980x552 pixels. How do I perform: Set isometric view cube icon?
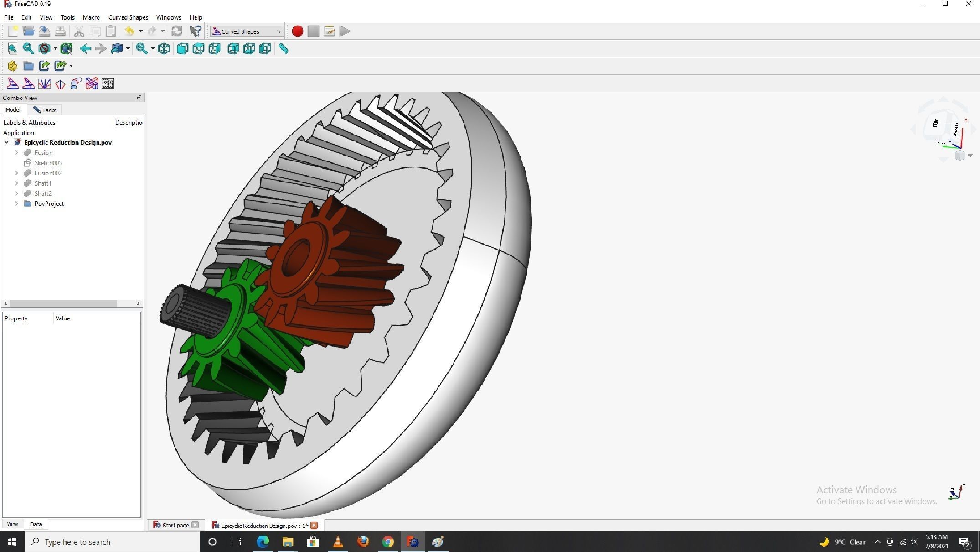coord(164,48)
